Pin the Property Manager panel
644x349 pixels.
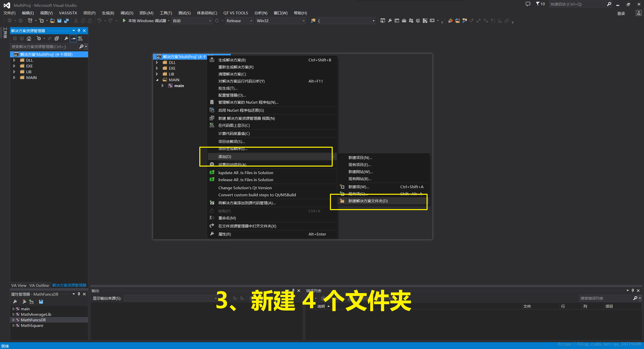pyautogui.click(x=79, y=294)
